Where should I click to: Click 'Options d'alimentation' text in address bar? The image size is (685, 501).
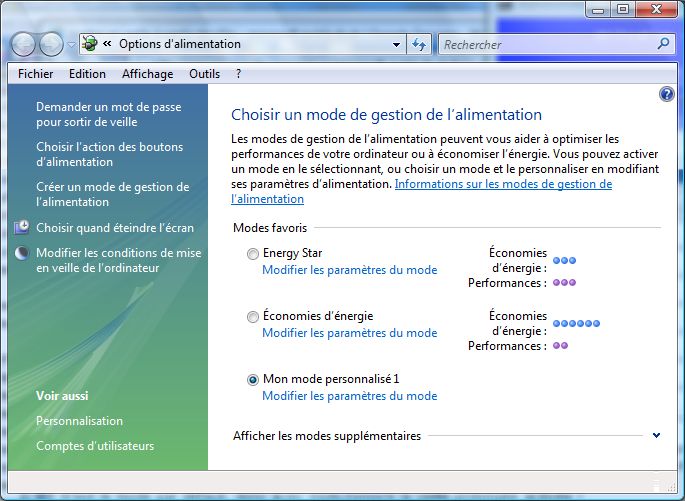180,44
